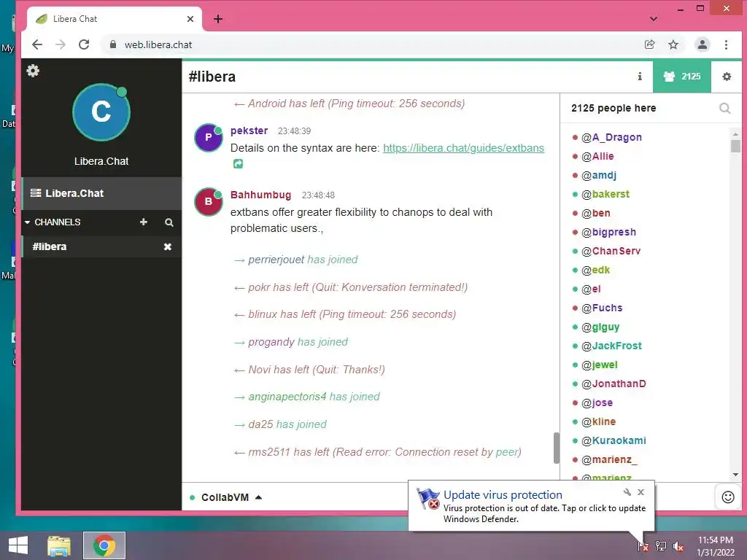Image resolution: width=747 pixels, height=560 pixels.
Task: Click perrierjouet in join message
Action: pyautogui.click(x=276, y=260)
